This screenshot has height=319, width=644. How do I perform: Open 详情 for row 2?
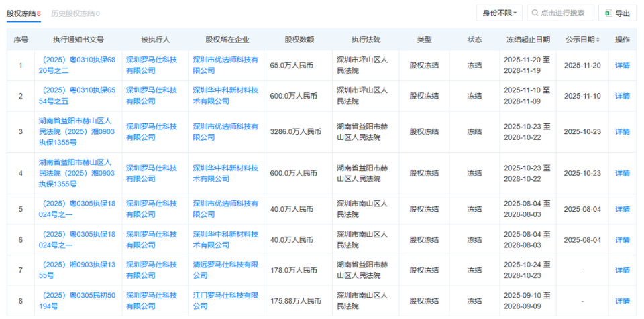[623, 96]
